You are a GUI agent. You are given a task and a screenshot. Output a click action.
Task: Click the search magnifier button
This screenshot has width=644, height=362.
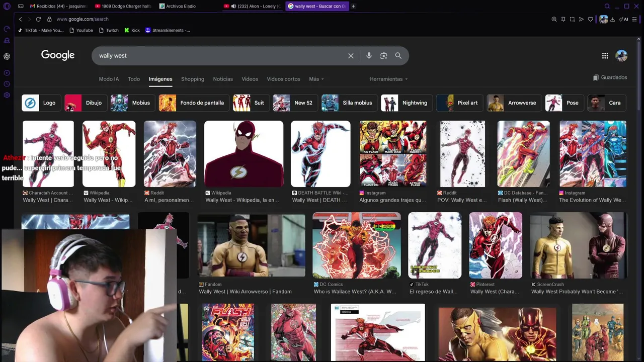(x=398, y=56)
